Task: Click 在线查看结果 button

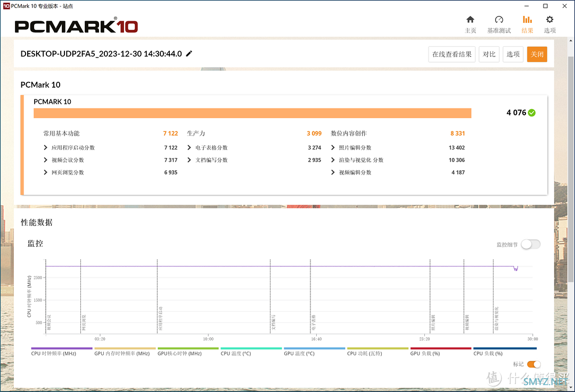Action: (x=452, y=54)
